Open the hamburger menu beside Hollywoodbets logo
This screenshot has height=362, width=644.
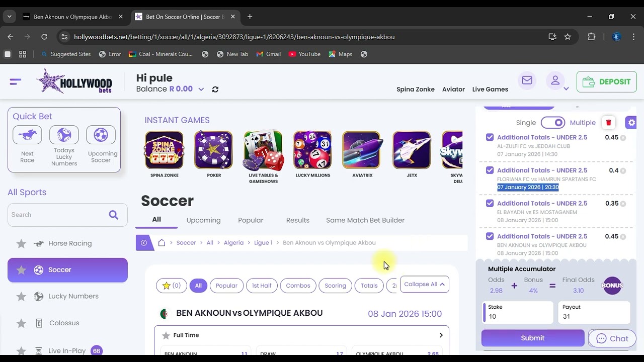tap(15, 81)
